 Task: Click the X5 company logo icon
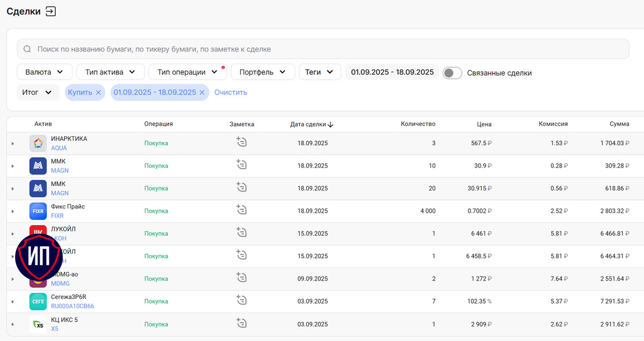pyautogui.click(x=38, y=324)
